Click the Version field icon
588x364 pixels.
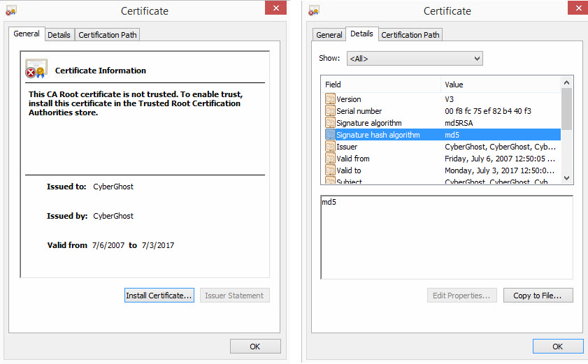coord(330,99)
